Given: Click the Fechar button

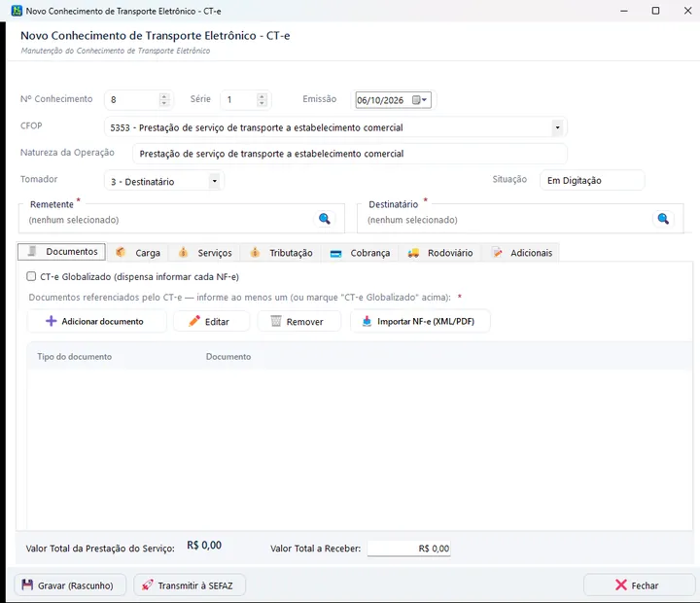Looking at the screenshot, I should click(639, 585).
